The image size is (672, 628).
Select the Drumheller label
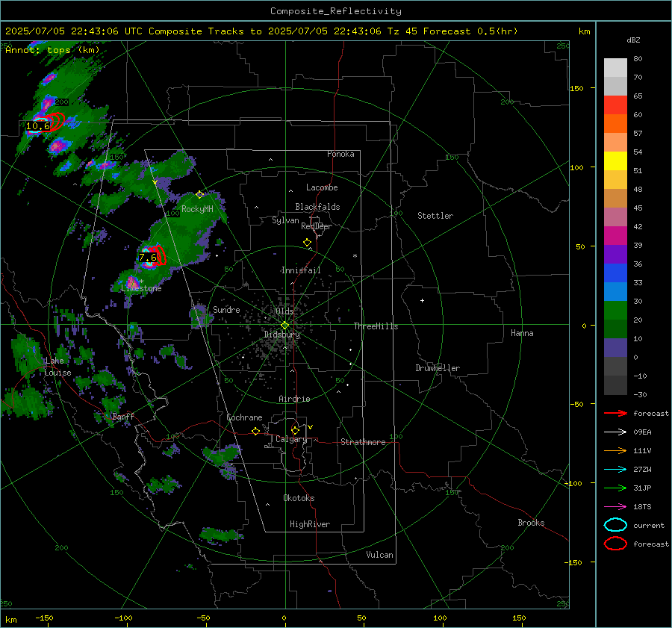tap(438, 368)
